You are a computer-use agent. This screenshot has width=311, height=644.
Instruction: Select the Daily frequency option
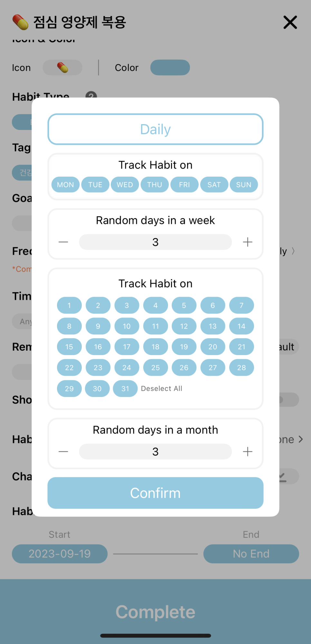[x=155, y=129]
